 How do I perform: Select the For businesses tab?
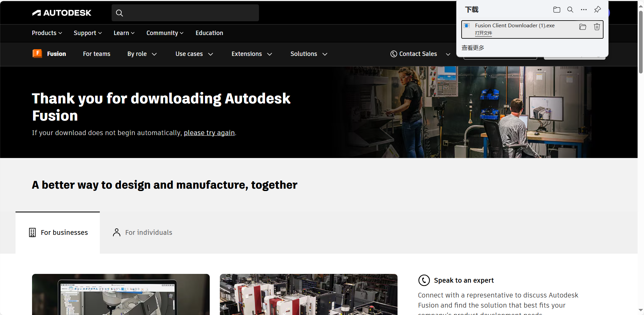tap(58, 232)
